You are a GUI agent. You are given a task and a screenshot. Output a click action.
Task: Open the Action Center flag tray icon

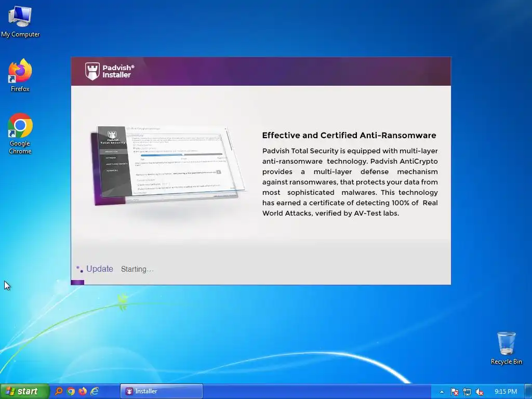pyautogui.click(x=454, y=392)
